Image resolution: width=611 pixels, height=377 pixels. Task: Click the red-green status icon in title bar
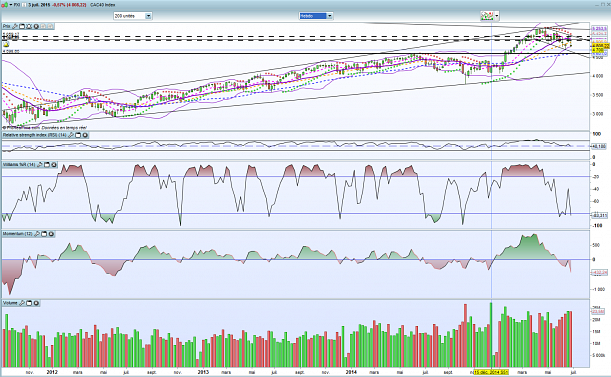click(x=4, y=5)
